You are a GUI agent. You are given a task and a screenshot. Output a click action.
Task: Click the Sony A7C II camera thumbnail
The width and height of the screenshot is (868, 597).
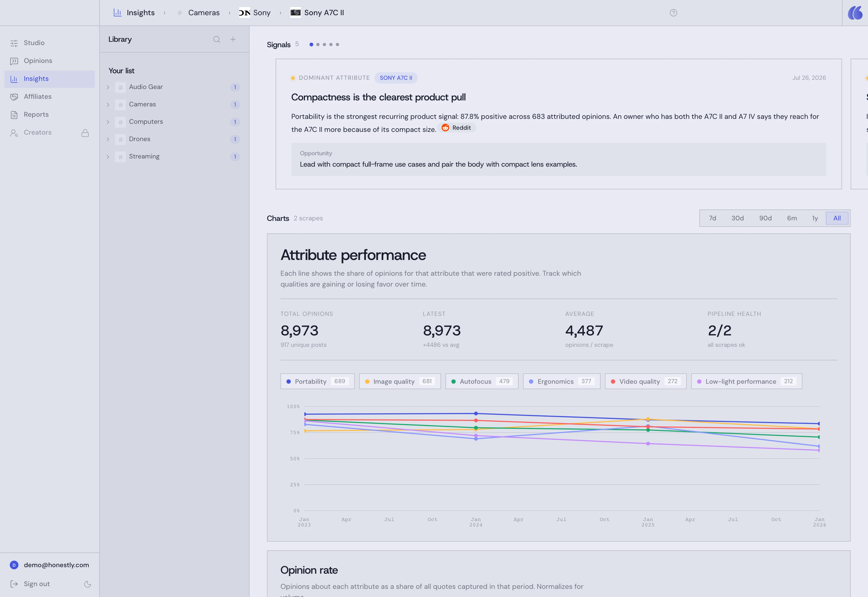[296, 13]
